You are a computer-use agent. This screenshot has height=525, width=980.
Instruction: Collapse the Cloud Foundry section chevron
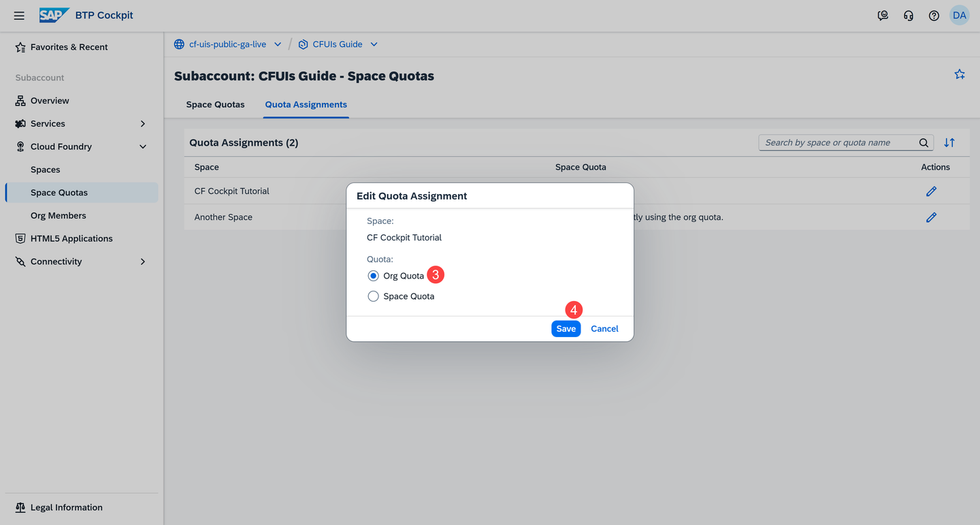click(143, 146)
